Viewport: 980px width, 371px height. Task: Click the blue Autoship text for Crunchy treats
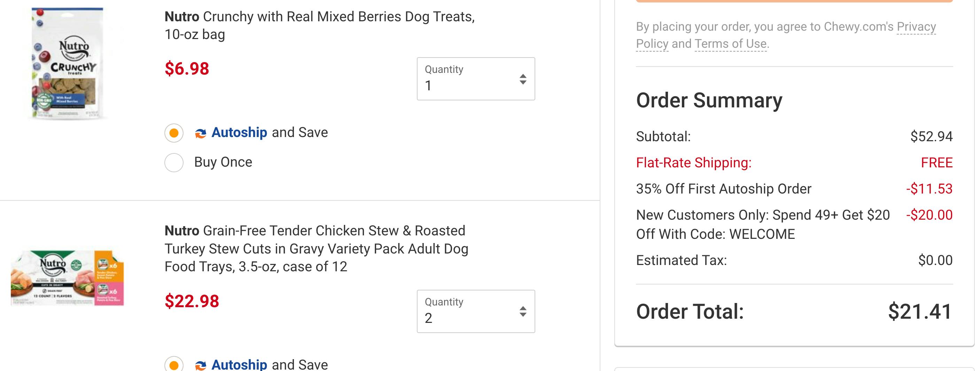point(239,132)
